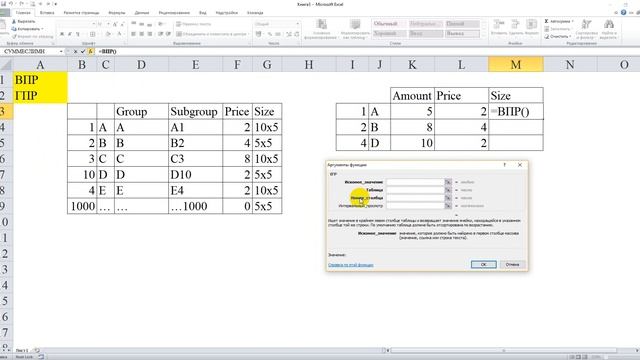This screenshot has width=640, height=360.
Task: Select cell containing Subgroup header
Action: [196, 111]
